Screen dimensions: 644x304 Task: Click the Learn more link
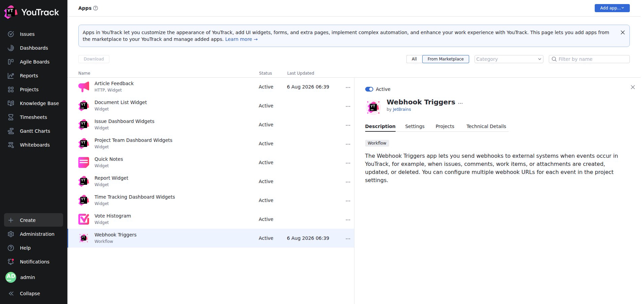[x=241, y=39]
